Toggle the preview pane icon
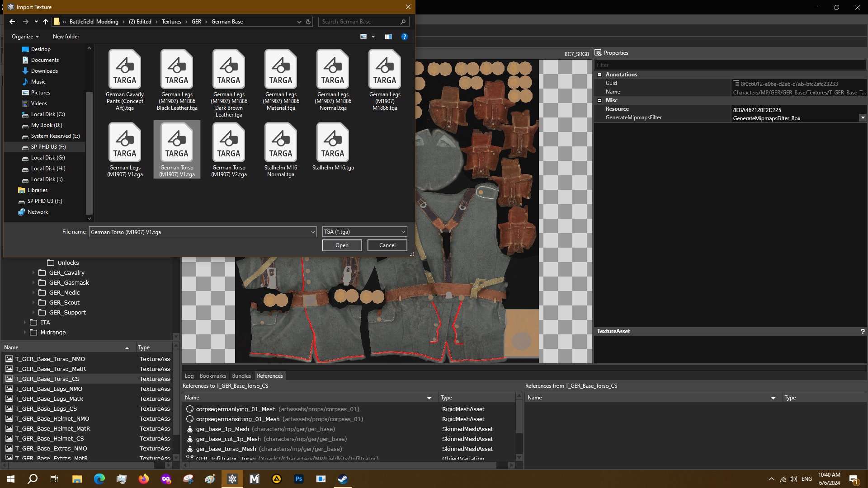The height and width of the screenshot is (488, 868). [388, 37]
